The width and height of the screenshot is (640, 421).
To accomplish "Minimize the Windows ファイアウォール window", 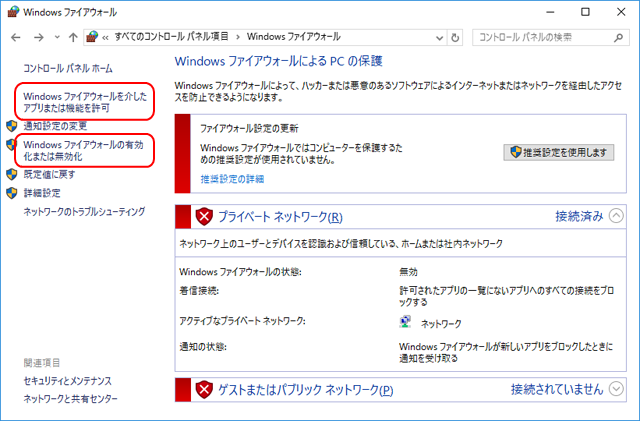I will pos(550,12).
